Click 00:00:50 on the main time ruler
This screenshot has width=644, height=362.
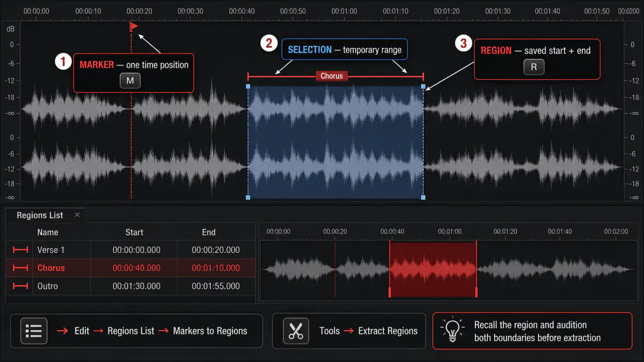click(293, 11)
